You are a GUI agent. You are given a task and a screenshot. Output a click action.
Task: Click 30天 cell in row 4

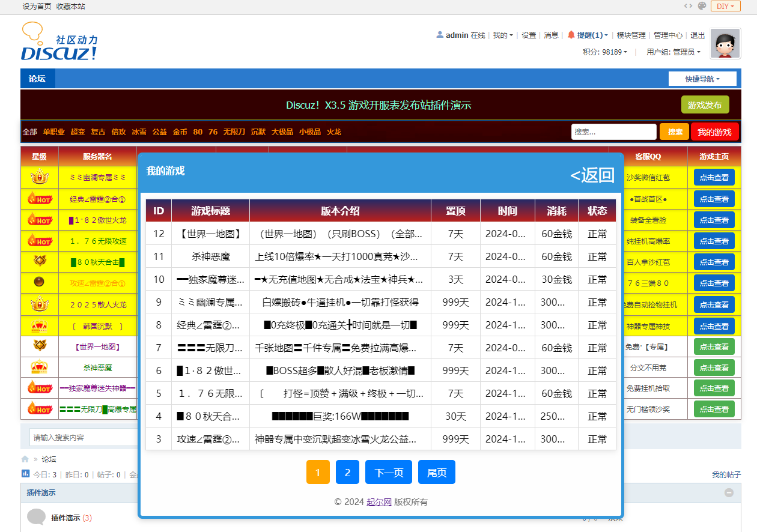pyautogui.click(x=455, y=416)
